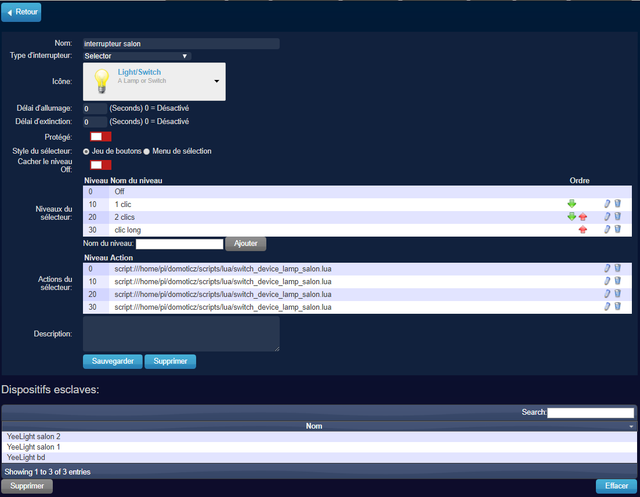Delete the level 0 action

(618, 268)
